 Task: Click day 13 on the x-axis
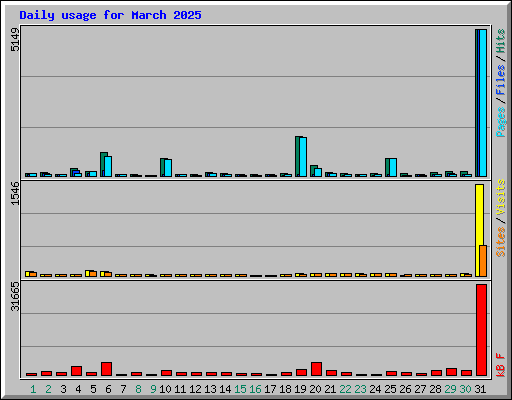210,389
